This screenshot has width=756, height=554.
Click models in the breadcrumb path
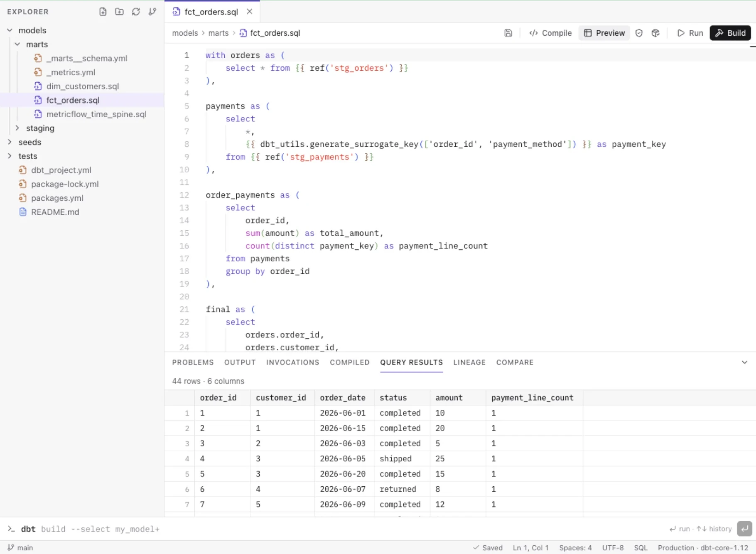coord(185,33)
